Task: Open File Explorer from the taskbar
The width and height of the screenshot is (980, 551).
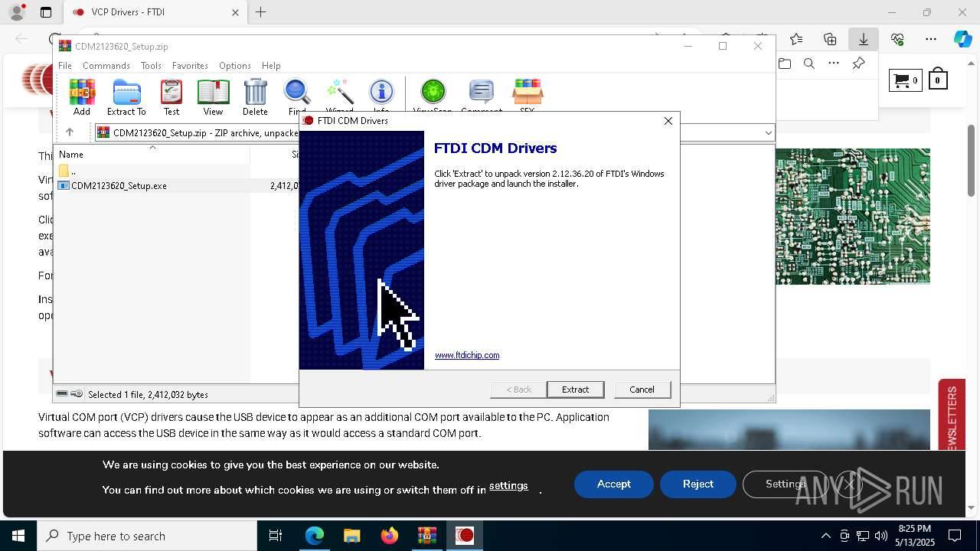Action: tap(351, 536)
